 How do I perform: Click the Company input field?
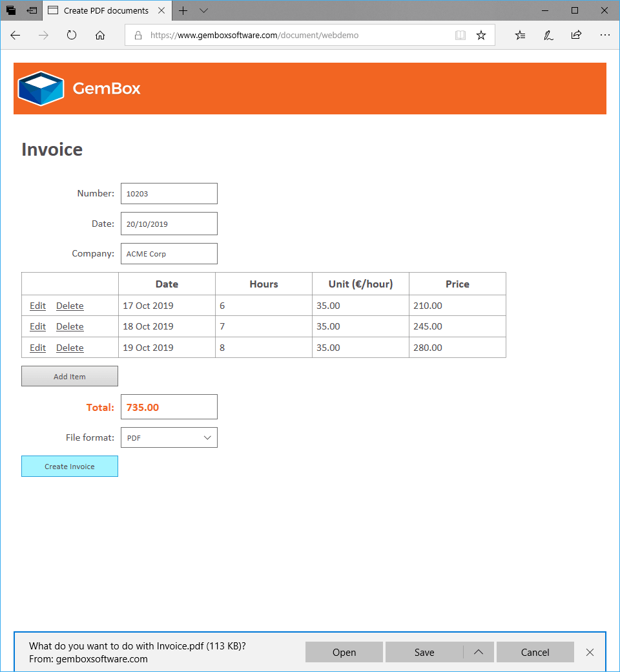(x=169, y=254)
